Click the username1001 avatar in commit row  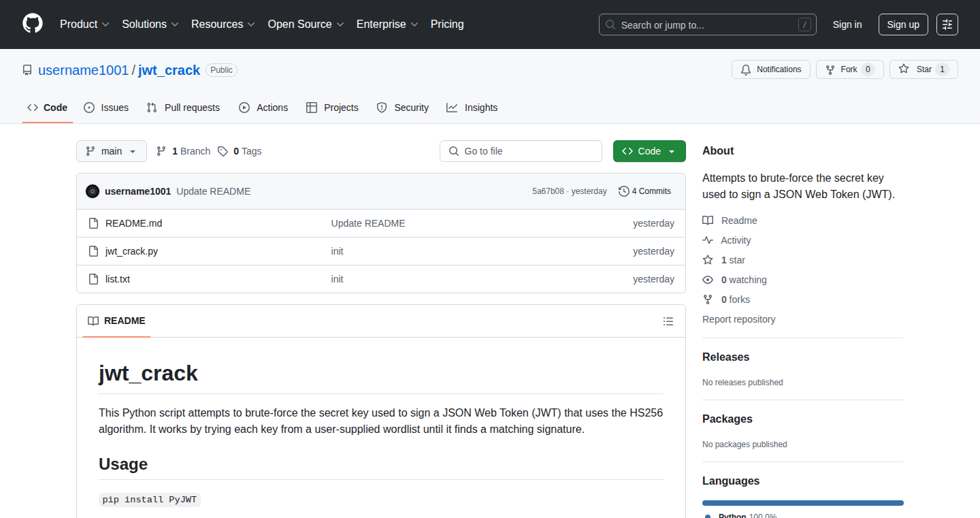pyautogui.click(x=93, y=191)
